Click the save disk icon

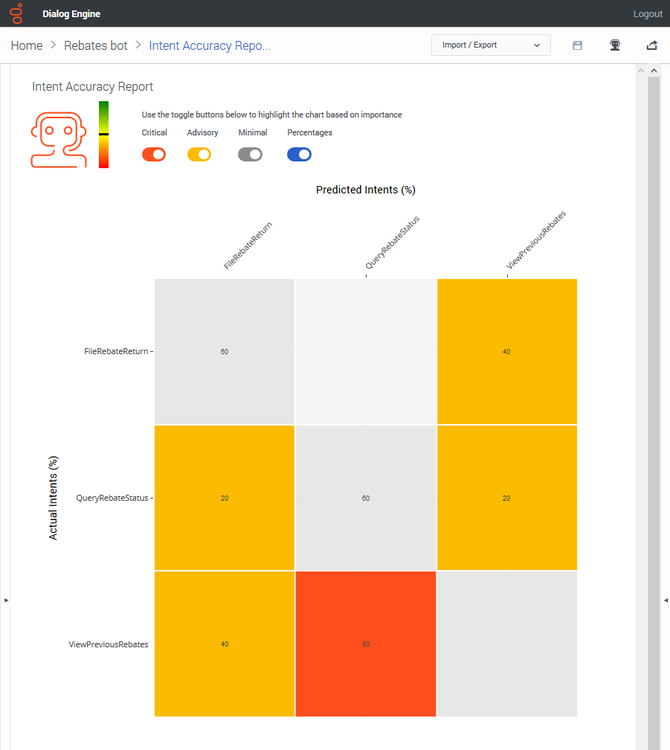[577, 45]
